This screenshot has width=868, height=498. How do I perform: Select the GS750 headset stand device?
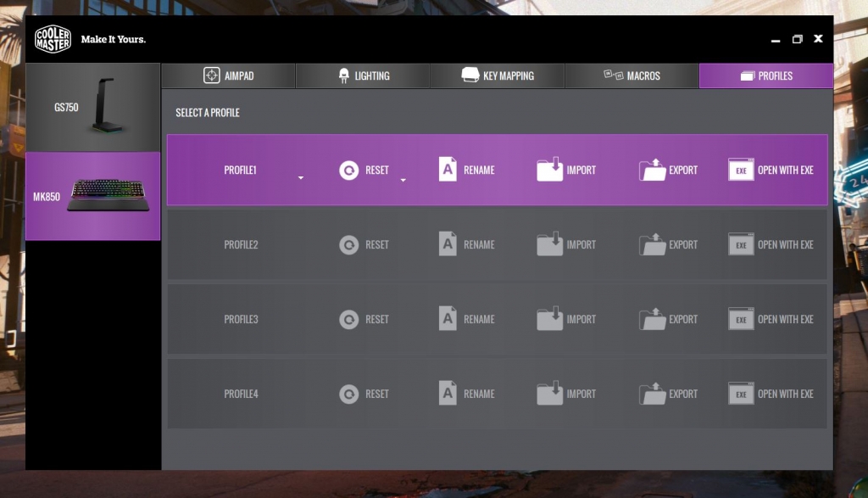[93, 108]
